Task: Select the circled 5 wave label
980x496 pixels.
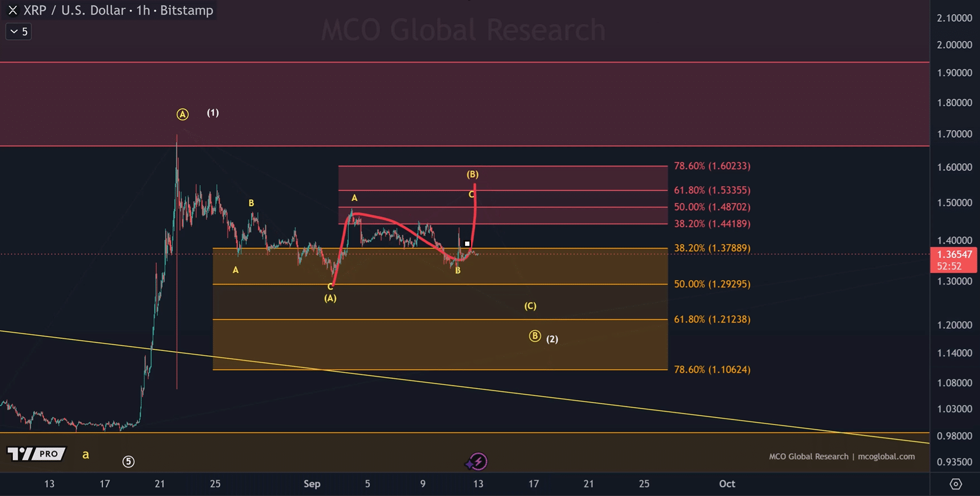Action: [128, 461]
